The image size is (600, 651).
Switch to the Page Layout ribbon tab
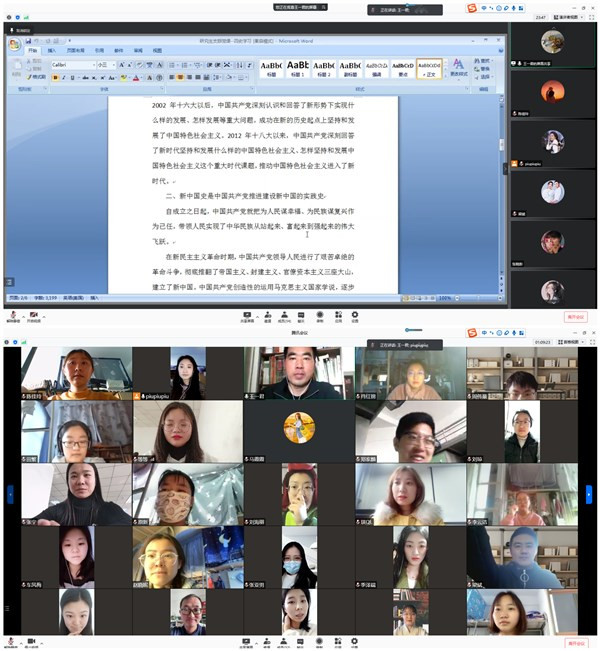pos(76,50)
